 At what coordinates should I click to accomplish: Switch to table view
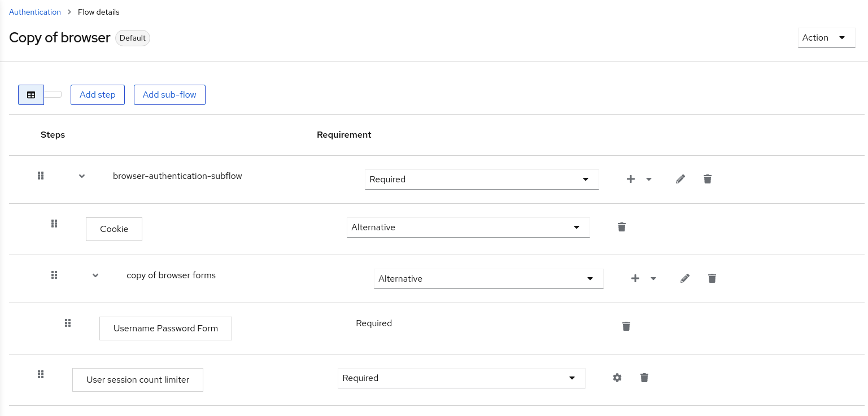click(31, 94)
